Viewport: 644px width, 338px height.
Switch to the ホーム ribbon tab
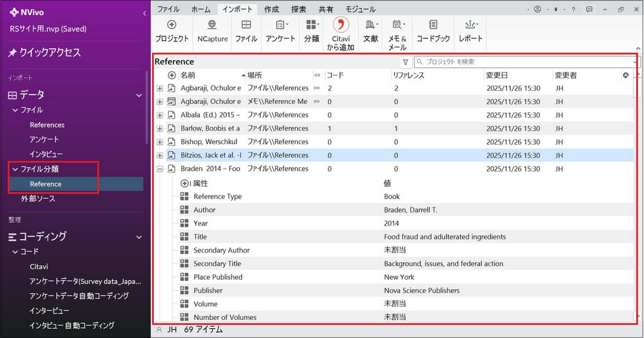tap(201, 9)
